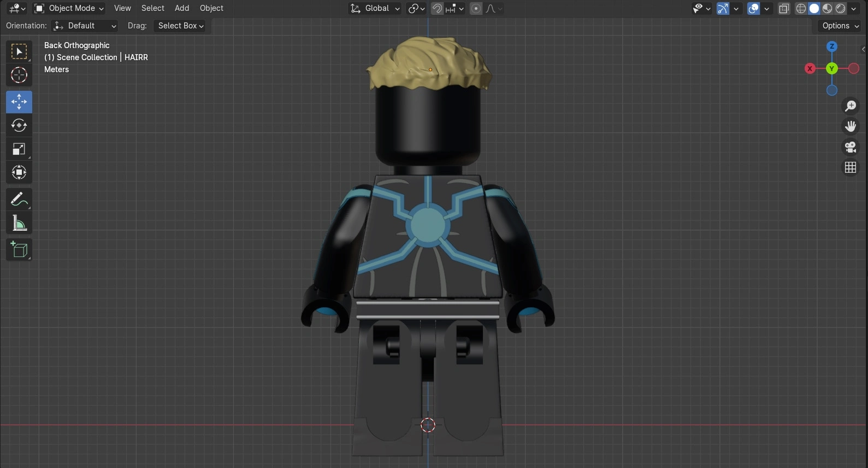Toggle viewport gizmos display
Screen dimensions: 868x468
(723, 8)
